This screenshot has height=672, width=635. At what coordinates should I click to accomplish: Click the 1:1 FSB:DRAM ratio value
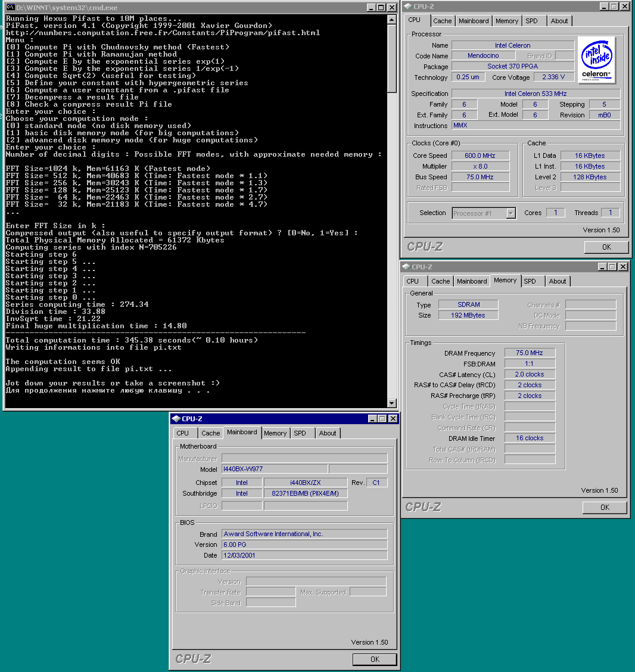coord(530,364)
